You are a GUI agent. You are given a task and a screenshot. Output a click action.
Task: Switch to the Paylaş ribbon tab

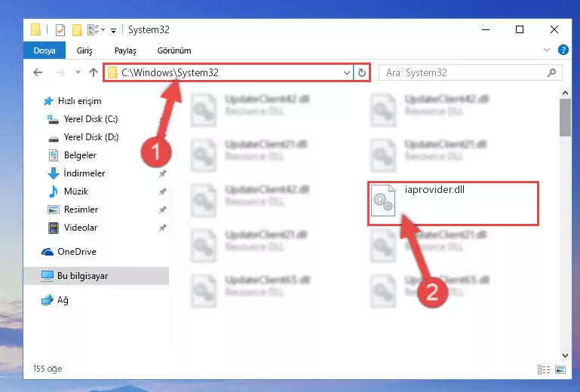click(x=125, y=51)
